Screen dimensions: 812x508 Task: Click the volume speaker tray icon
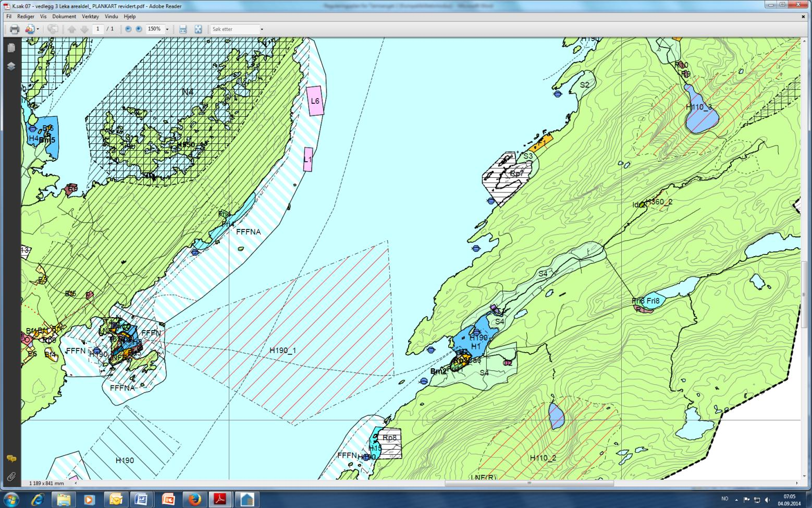pos(767,499)
